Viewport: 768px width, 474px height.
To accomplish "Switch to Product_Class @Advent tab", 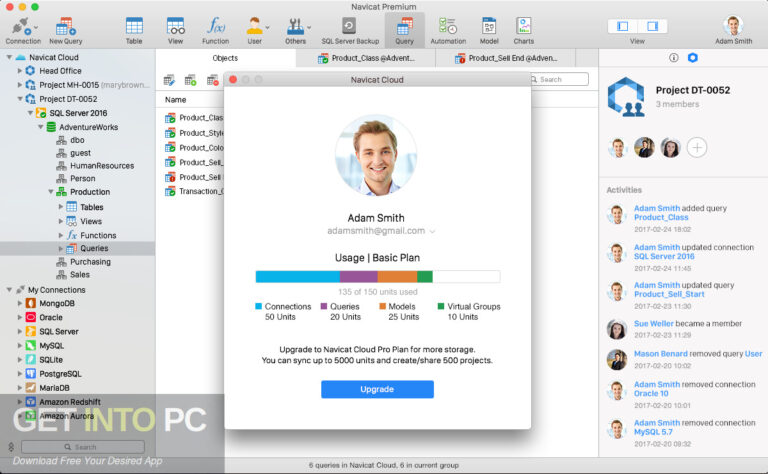I will pos(365,58).
